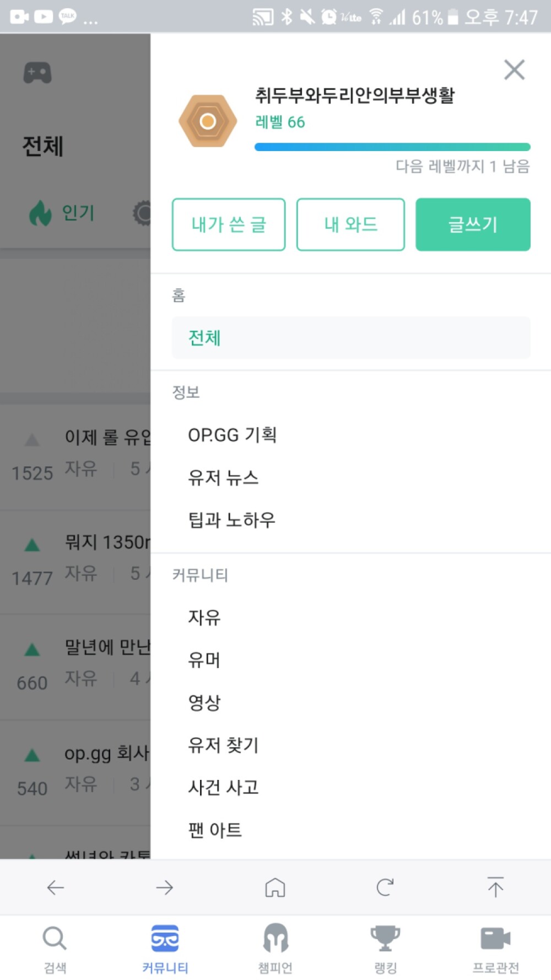Tap the scroll-to-top arrow icon
This screenshot has height=980, width=551.
(x=495, y=887)
